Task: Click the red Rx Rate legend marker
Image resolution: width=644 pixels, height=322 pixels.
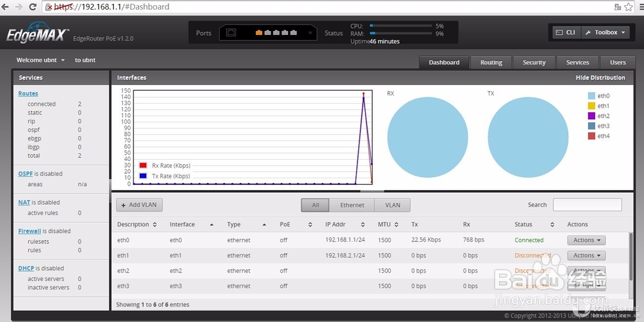Action: click(x=143, y=166)
